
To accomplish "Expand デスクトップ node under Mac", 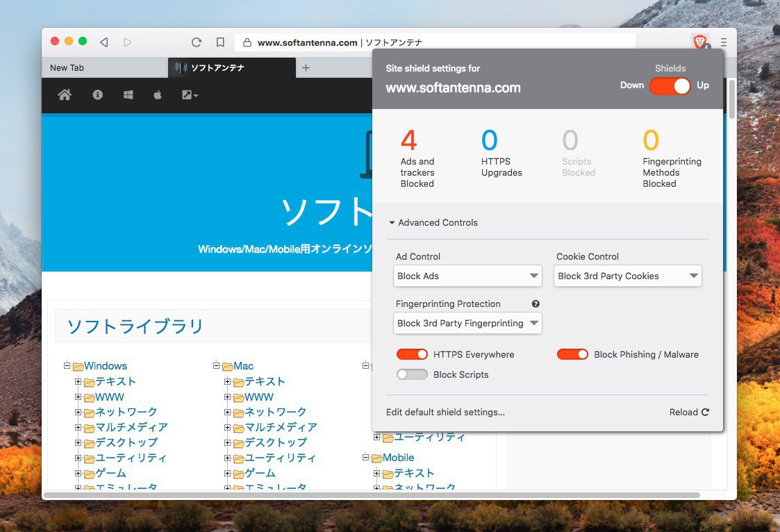I will pos(227,442).
